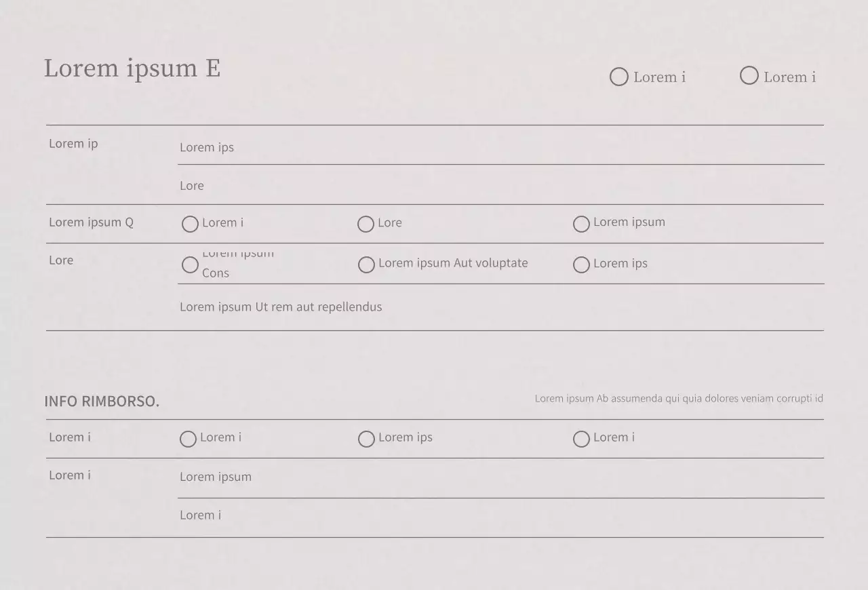Focus the "Lore" field below Lorem ips
This screenshot has width=868, height=590.
coord(500,186)
